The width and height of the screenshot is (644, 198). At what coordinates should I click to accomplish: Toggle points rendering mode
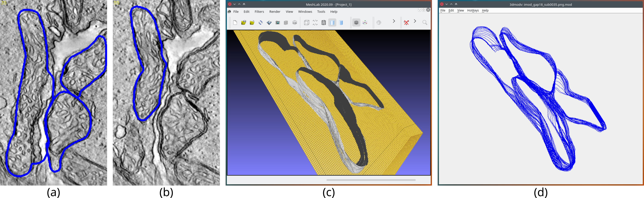click(315, 23)
